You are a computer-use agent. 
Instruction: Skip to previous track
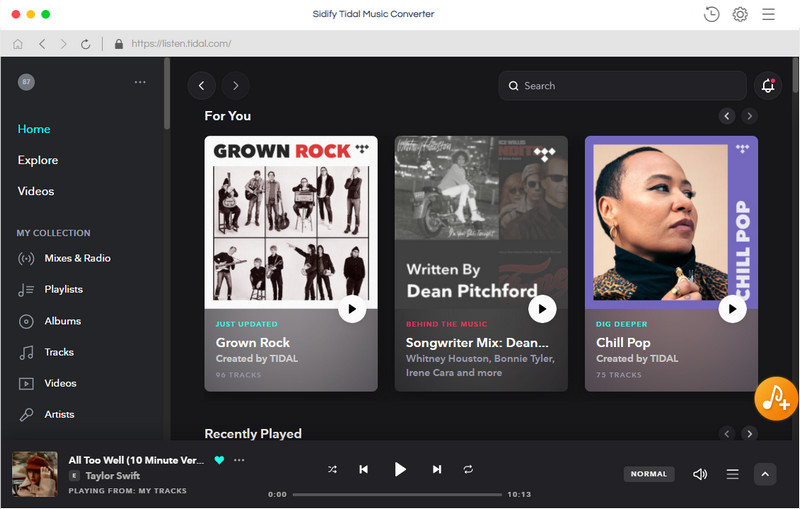pyautogui.click(x=364, y=469)
